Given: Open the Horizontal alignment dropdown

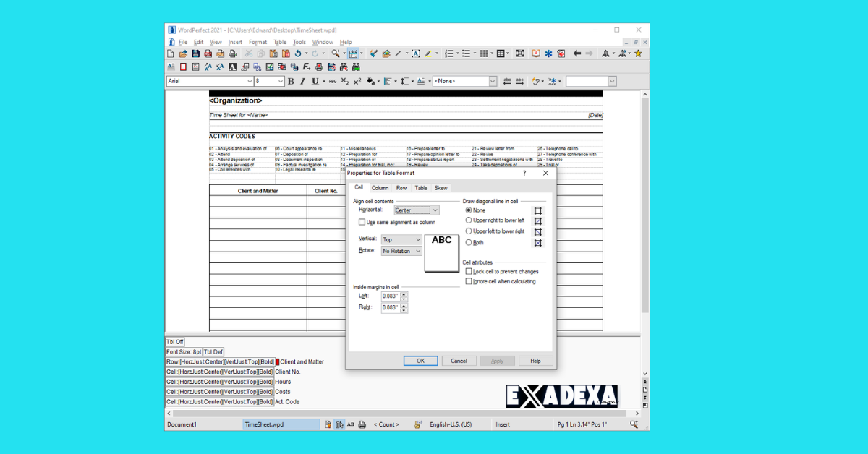Looking at the screenshot, I should [435, 210].
